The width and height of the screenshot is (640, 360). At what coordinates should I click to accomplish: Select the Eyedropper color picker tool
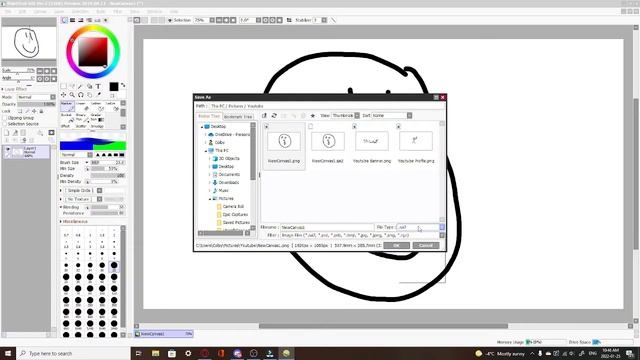[98, 95]
